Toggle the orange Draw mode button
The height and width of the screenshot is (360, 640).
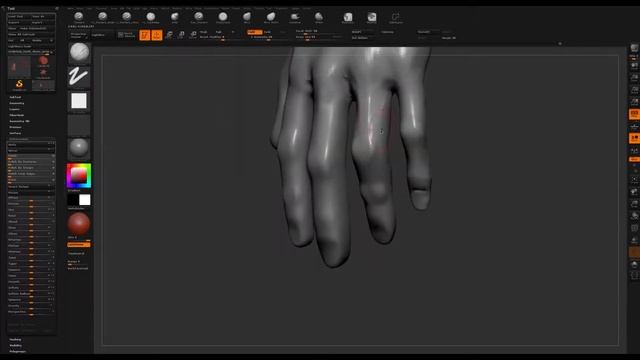click(157, 35)
